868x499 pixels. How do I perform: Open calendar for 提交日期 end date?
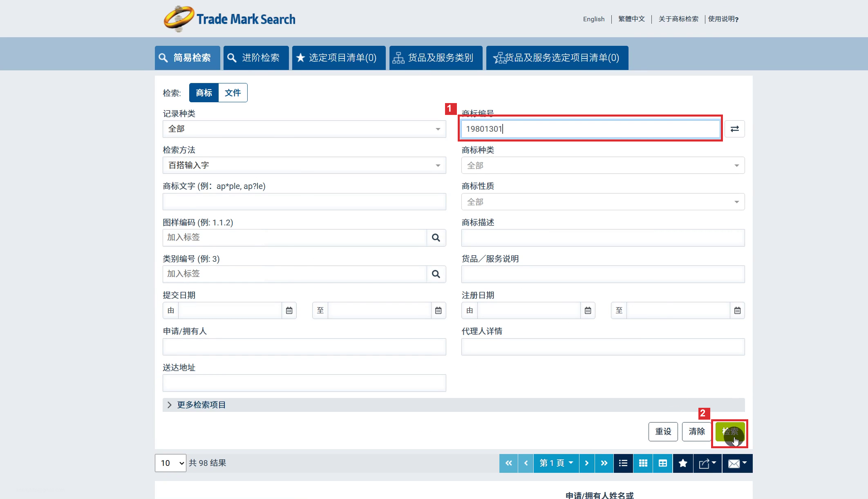point(438,310)
